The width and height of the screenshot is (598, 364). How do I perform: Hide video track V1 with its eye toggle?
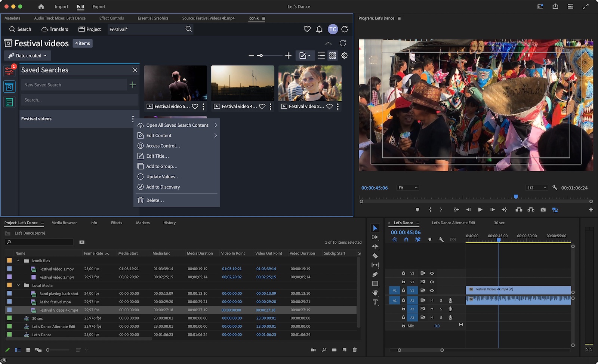[432, 290]
